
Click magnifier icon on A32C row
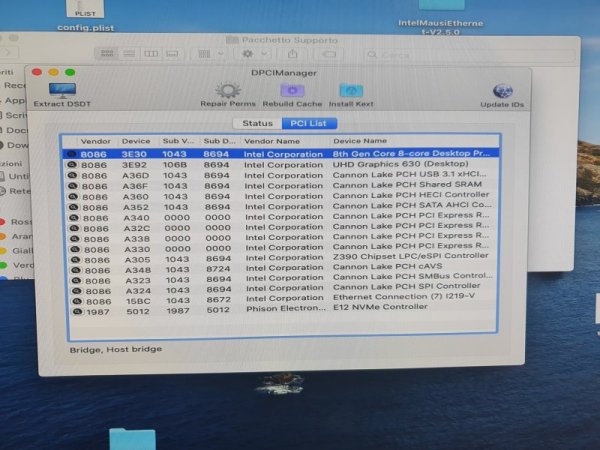pos(74,228)
